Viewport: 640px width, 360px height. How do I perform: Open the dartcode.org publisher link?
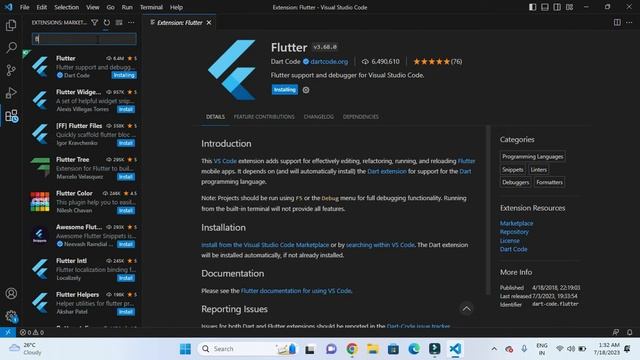tap(329, 62)
